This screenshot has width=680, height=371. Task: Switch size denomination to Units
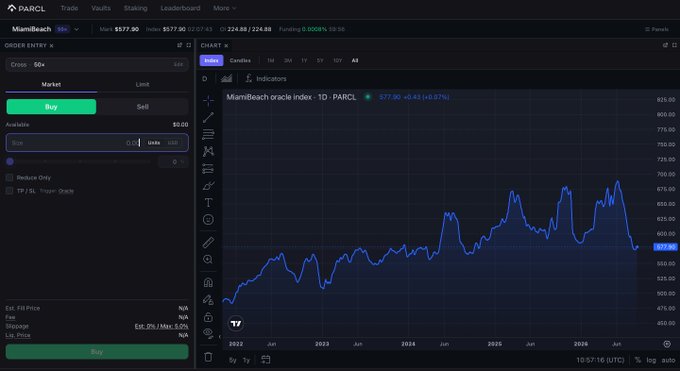click(x=154, y=143)
